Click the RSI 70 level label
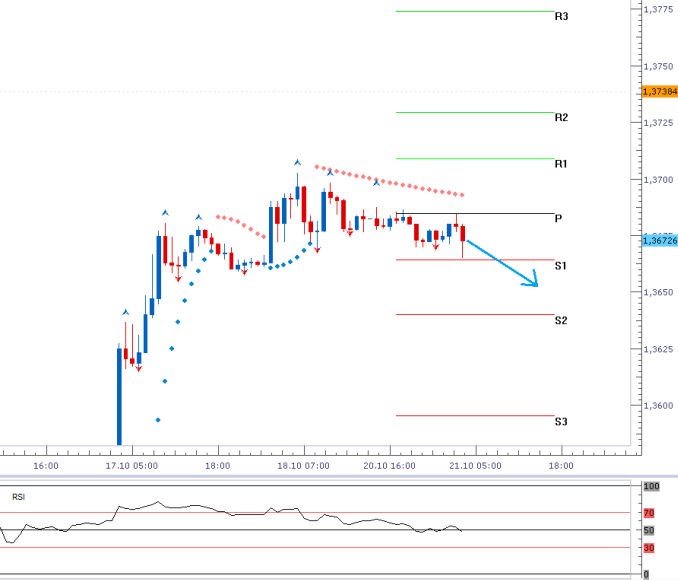678x580 pixels. tap(649, 513)
